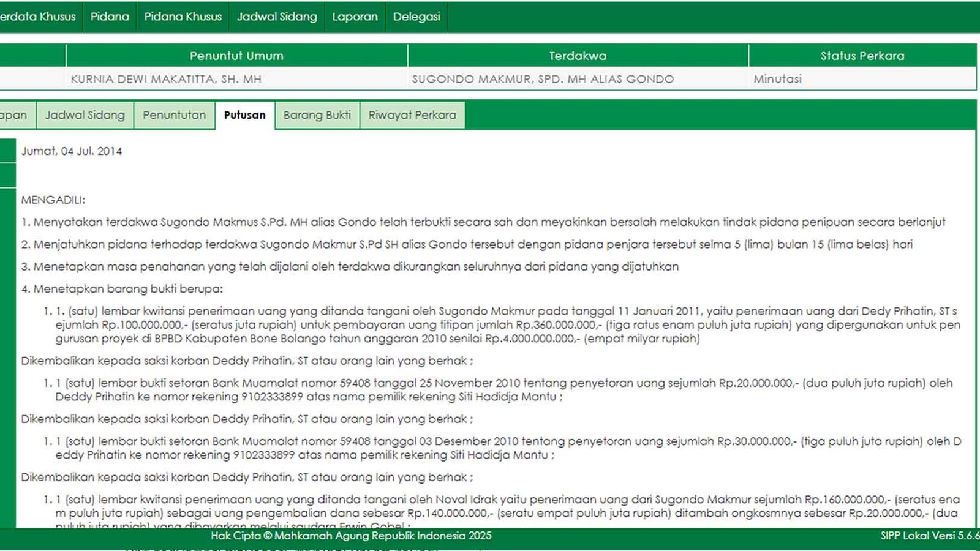This screenshot has height=551, width=980.
Task: Click the prosecutor name Kurnia Dewi Makatitta
Action: pyautogui.click(x=166, y=79)
